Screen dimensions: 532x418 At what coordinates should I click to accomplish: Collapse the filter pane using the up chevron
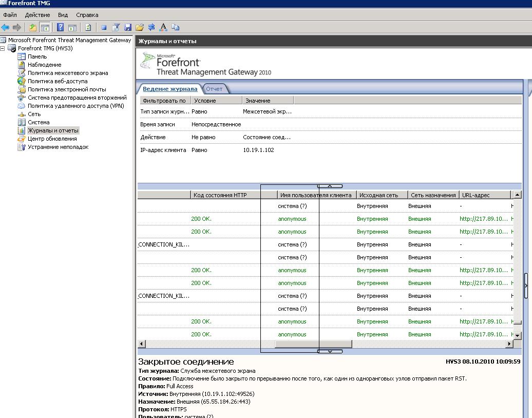(330, 186)
